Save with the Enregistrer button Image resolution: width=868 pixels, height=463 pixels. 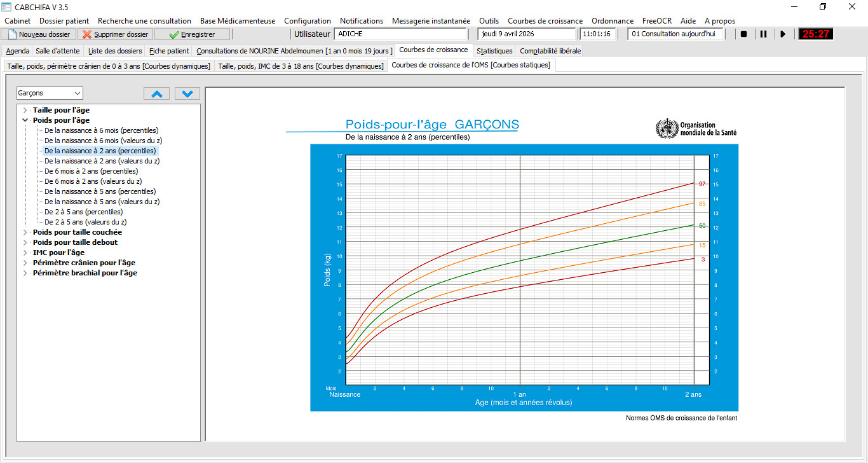point(192,34)
